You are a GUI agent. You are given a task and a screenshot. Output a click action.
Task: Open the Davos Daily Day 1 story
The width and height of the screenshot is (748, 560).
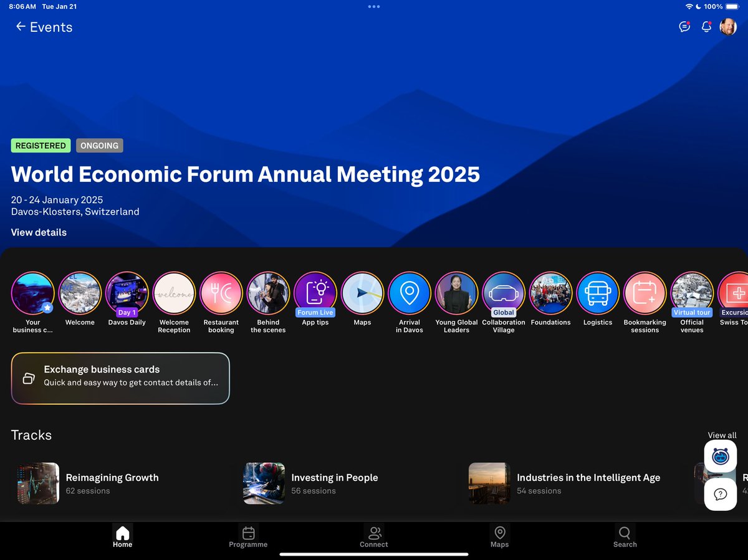coord(127,293)
